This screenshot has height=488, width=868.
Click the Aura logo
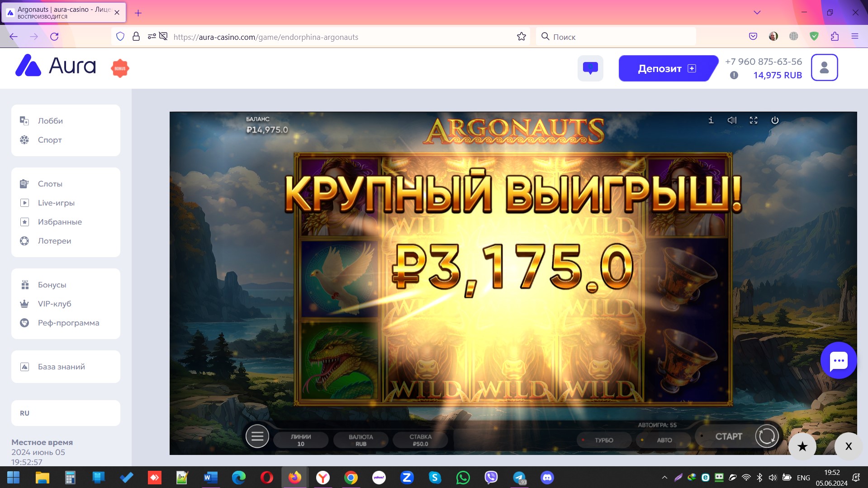(x=56, y=66)
